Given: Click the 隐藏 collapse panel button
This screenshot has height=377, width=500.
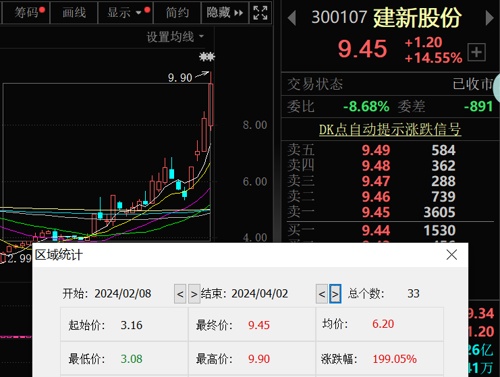Looking at the screenshot, I should 225,13.
